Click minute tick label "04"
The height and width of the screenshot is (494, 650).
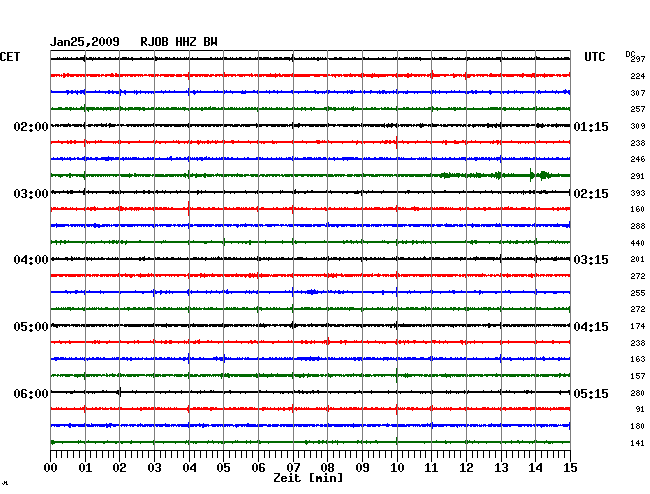189,468
